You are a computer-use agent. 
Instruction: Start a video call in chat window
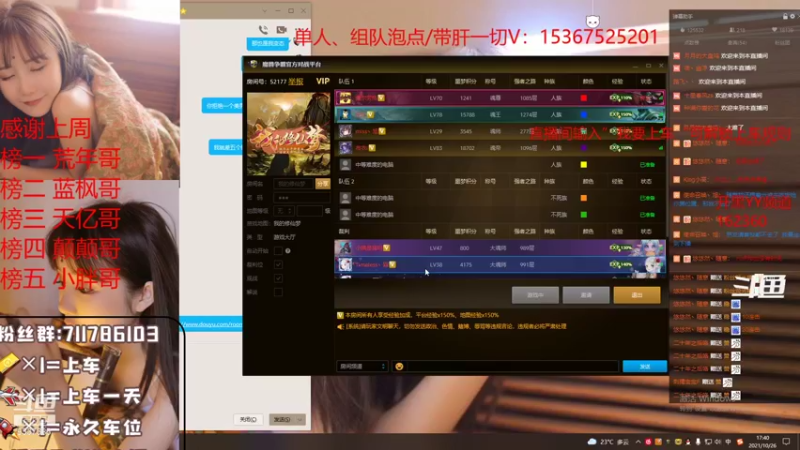(x=281, y=30)
